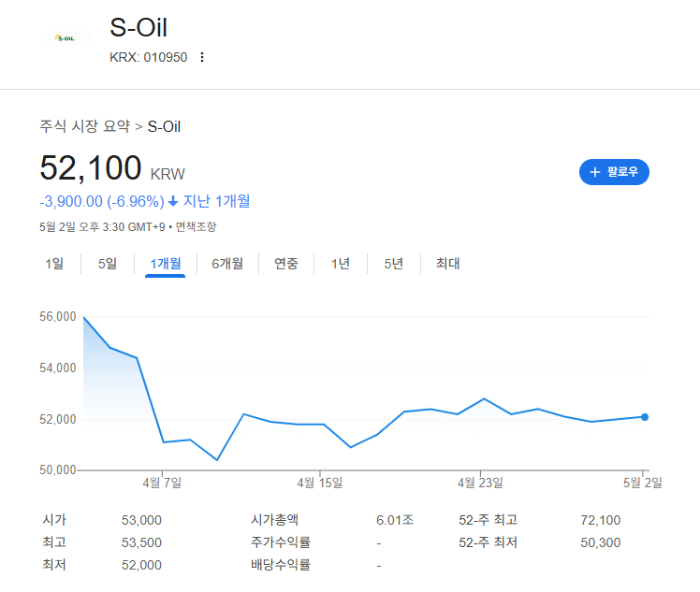The image size is (700, 592).
Task: Click the 52,000 y-axis label
Action: coord(58,419)
